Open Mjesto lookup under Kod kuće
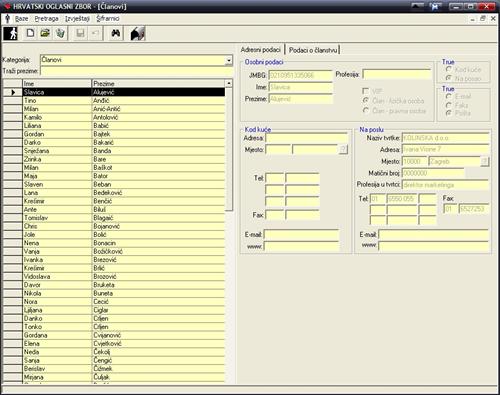This screenshot has width=500, height=395. (x=343, y=149)
